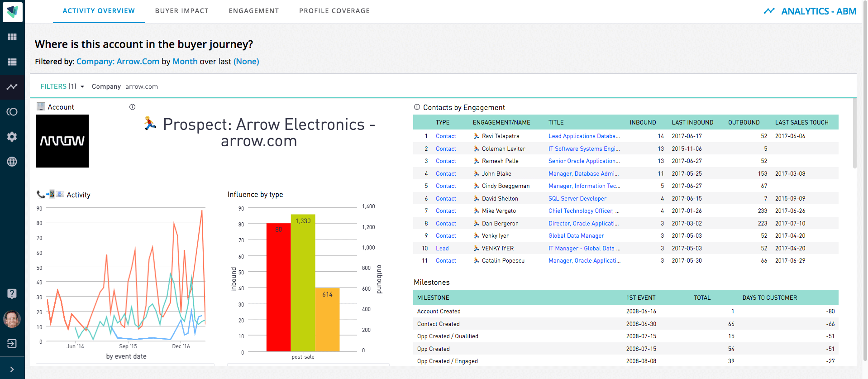Sort by OUTBOUND column header
This screenshot has width=868, height=379.
(744, 122)
